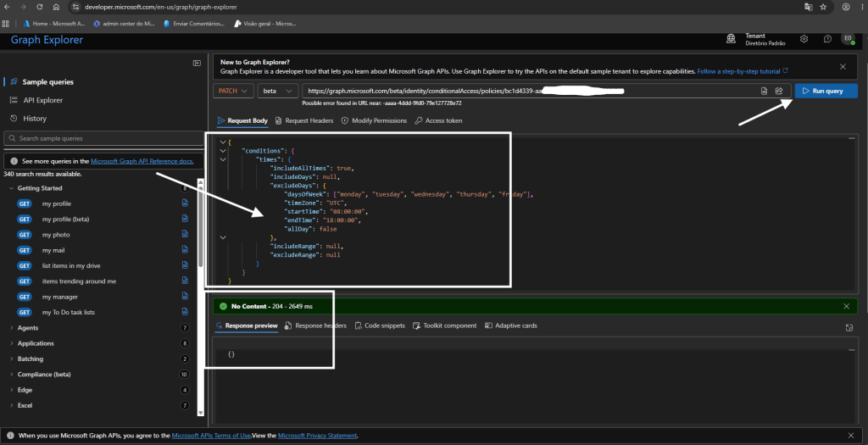Click the copy icon in the URL bar

[764, 91]
